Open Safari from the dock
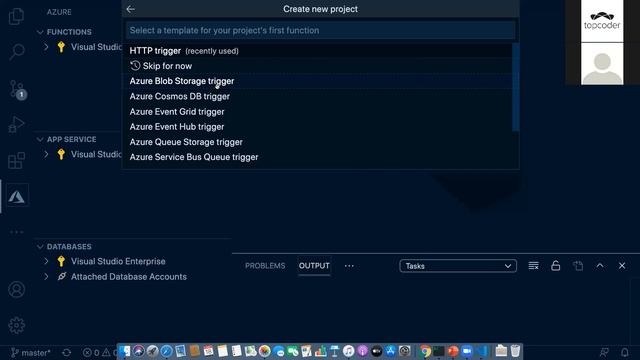 (167, 351)
